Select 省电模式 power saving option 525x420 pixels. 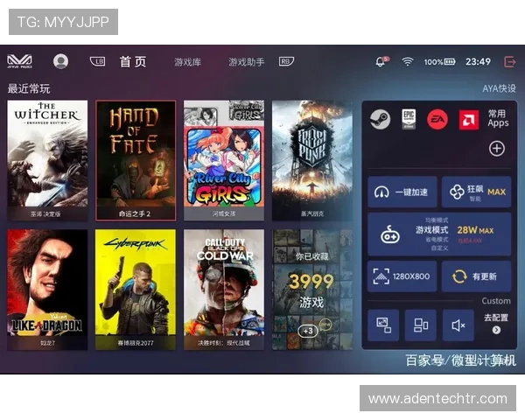(437, 239)
